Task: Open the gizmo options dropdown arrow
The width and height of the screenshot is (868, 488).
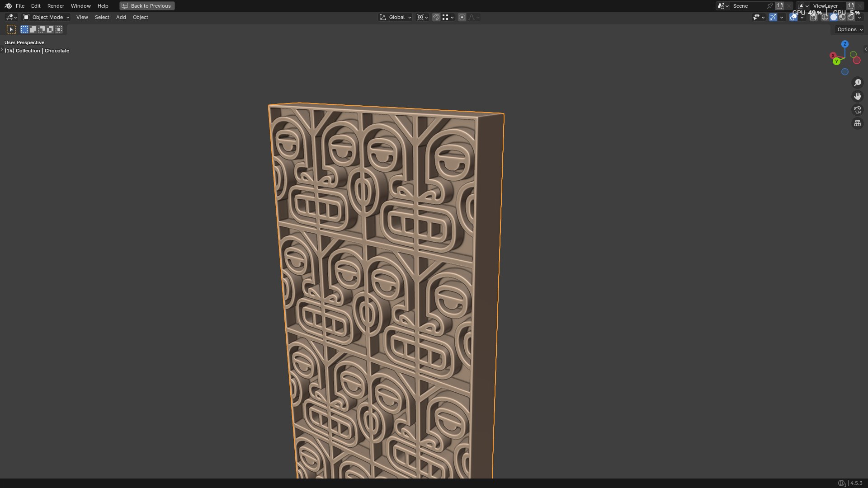Action: 782,17
